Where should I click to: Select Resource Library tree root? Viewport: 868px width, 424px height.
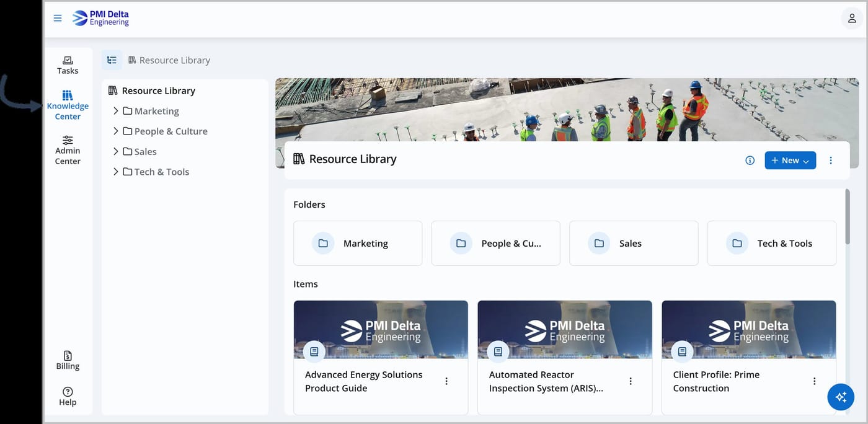coord(152,91)
